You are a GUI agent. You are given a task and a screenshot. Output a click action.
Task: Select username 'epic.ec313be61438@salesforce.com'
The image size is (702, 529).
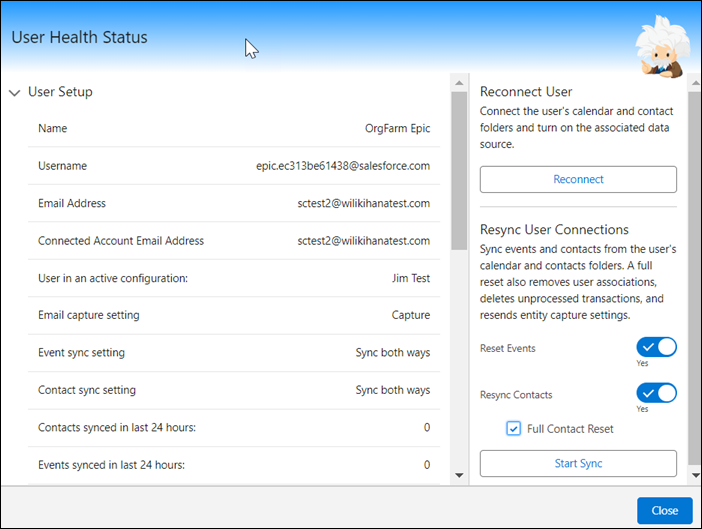(x=343, y=166)
